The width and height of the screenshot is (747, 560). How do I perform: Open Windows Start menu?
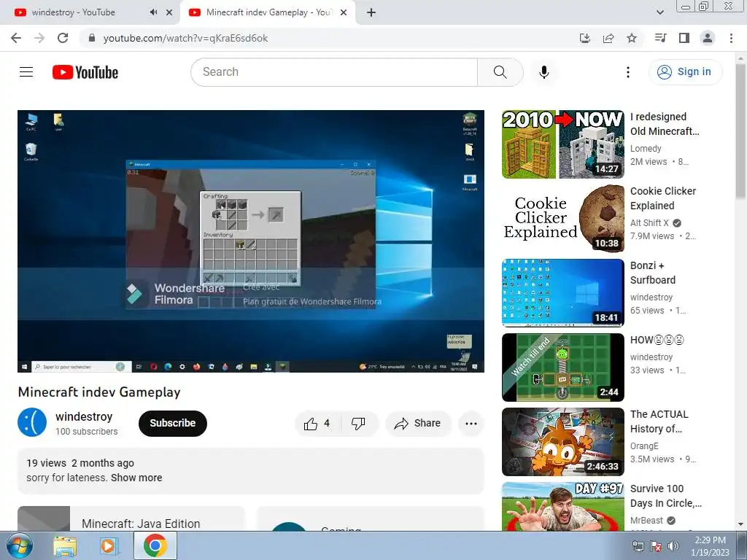(18, 546)
